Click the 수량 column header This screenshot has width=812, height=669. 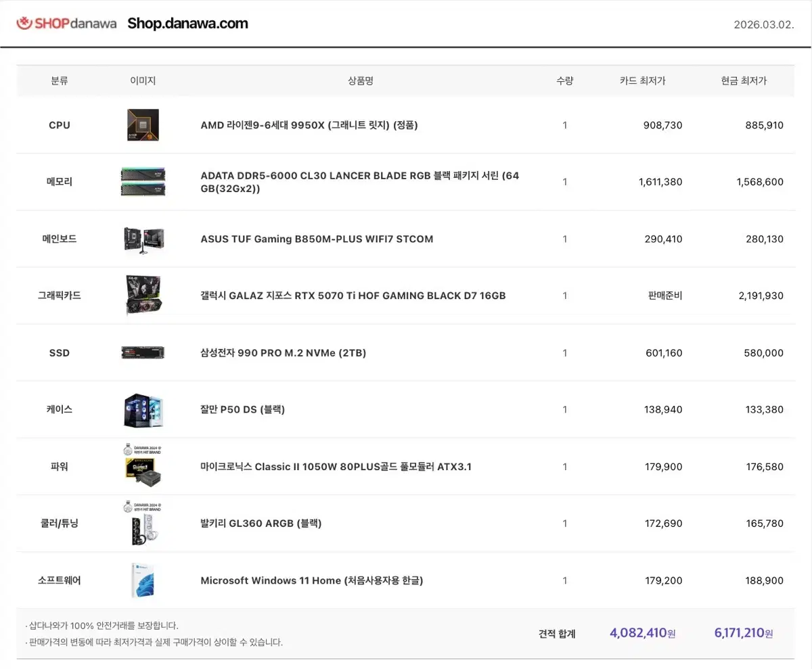pyautogui.click(x=565, y=80)
